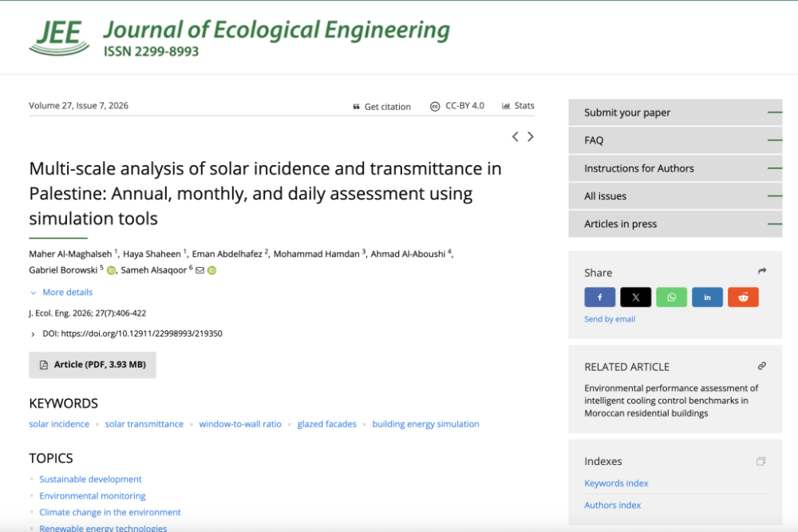The image size is (798, 532).
Task: Click the email envelope icon next to Sameh Alsaqoor
Action: [200, 270]
